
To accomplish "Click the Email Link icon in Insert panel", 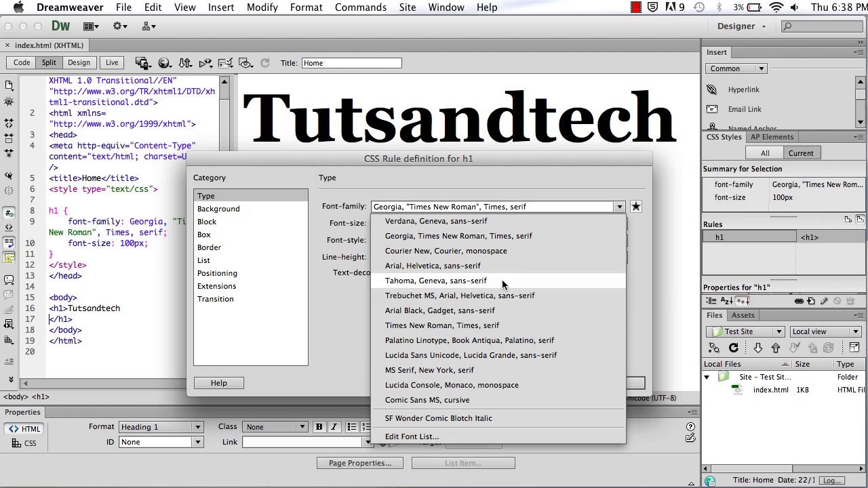I will point(711,109).
